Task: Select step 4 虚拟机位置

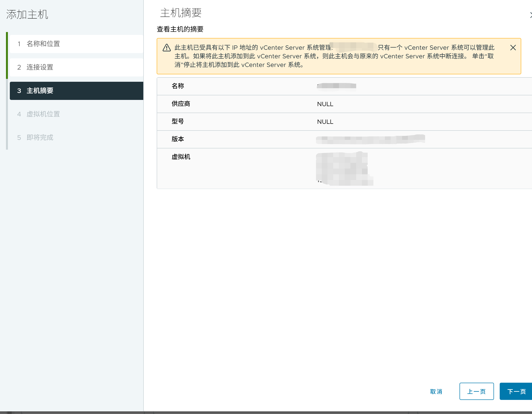Action: (43, 114)
